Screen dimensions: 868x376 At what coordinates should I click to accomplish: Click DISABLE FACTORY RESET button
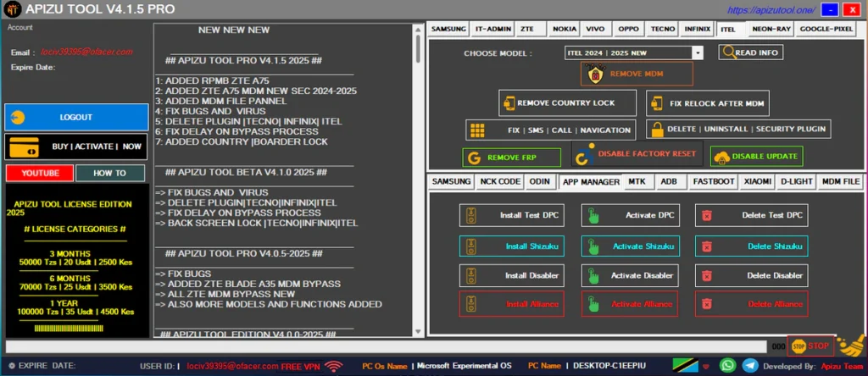pos(637,153)
